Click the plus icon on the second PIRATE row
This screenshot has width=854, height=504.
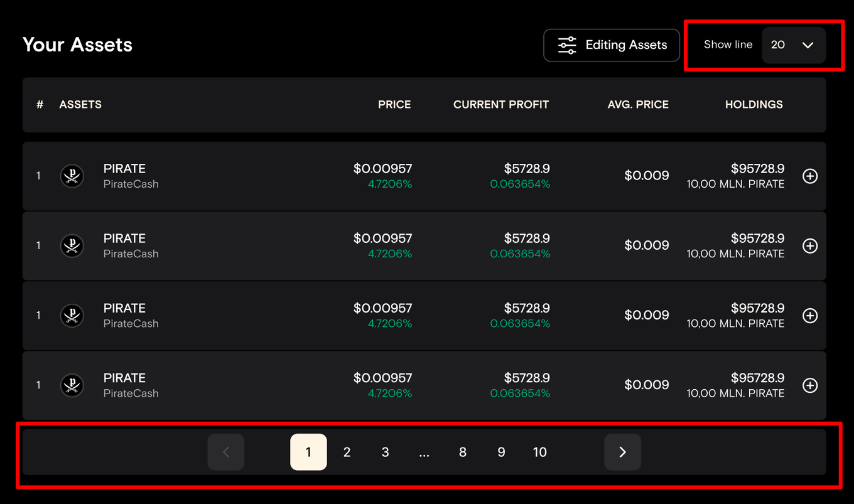point(810,246)
